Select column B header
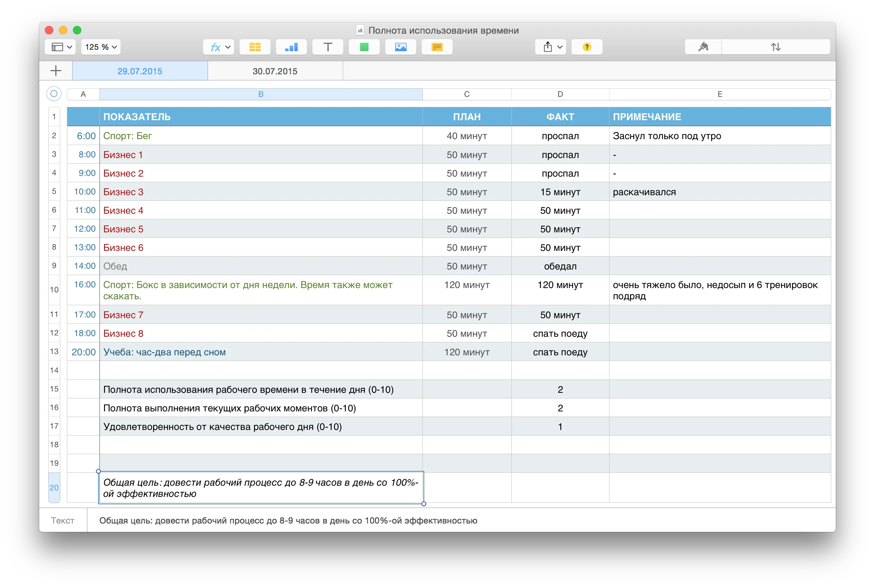The width and height of the screenshot is (875, 588). tap(261, 94)
